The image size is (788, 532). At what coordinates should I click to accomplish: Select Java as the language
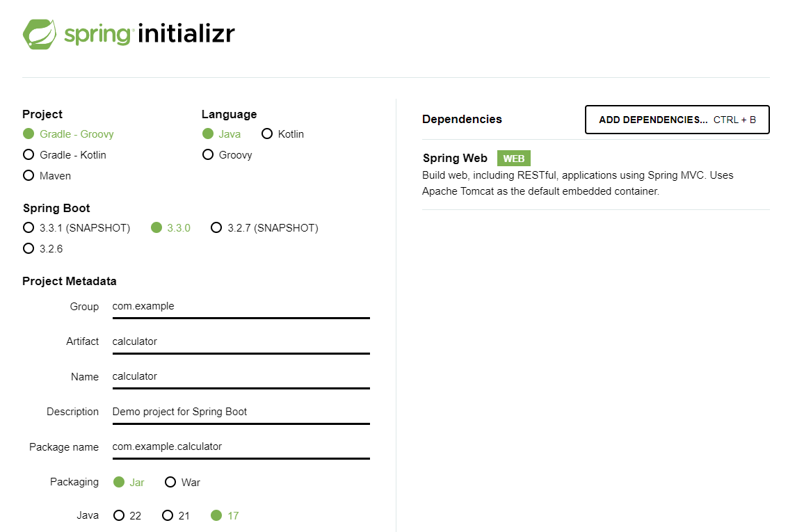222,134
